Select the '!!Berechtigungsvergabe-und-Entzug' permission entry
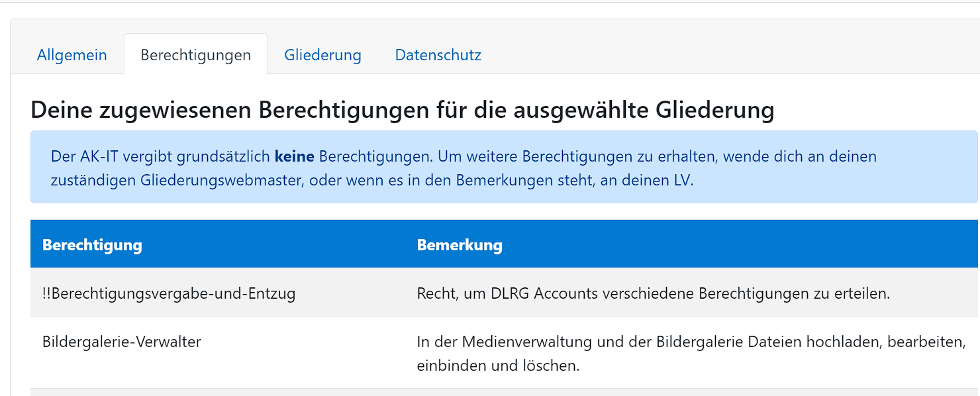This screenshot has width=980, height=396. point(169,293)
